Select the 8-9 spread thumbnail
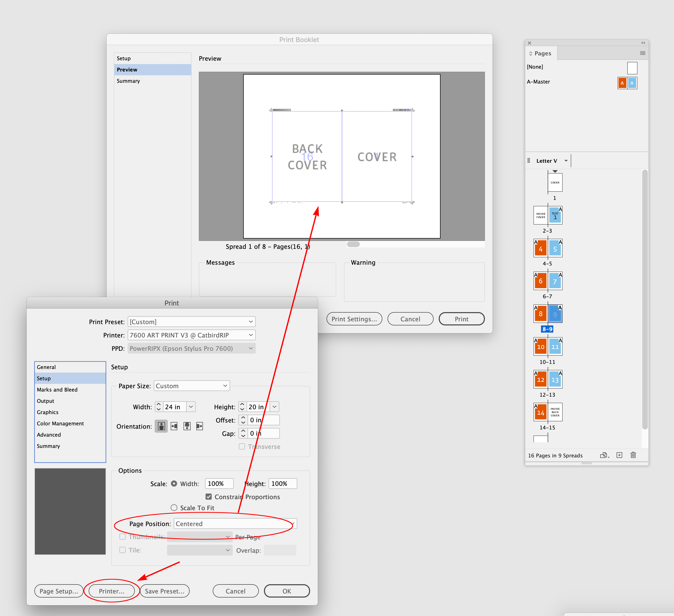The image size is (674, 616). (x=548, y=314)
